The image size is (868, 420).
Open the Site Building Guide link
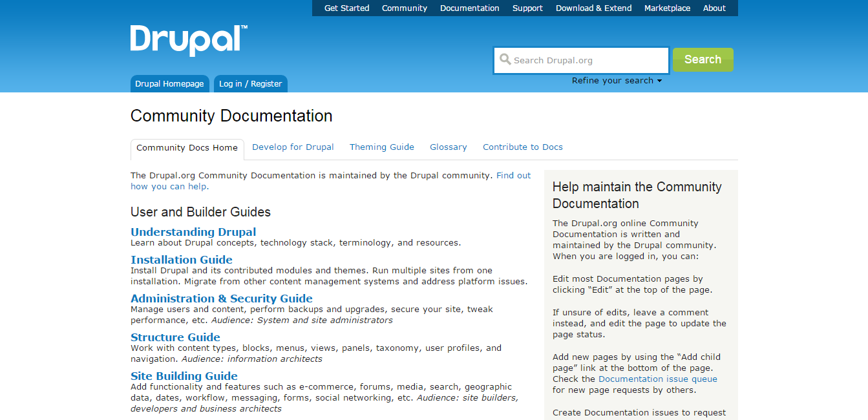pos(184,376)
